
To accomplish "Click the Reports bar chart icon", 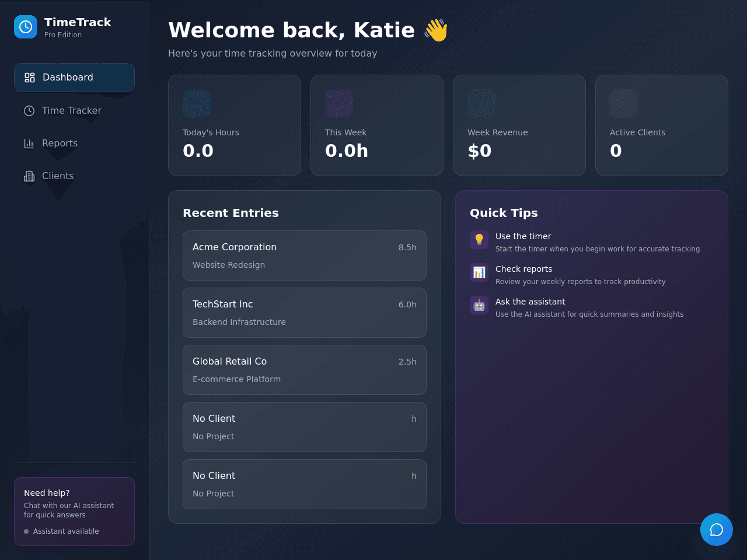I will point(29,143).
